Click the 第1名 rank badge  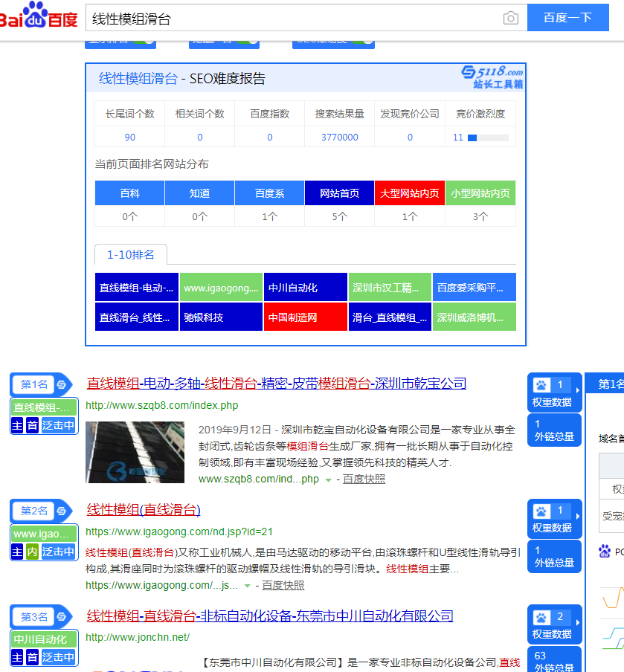(34, 384)
